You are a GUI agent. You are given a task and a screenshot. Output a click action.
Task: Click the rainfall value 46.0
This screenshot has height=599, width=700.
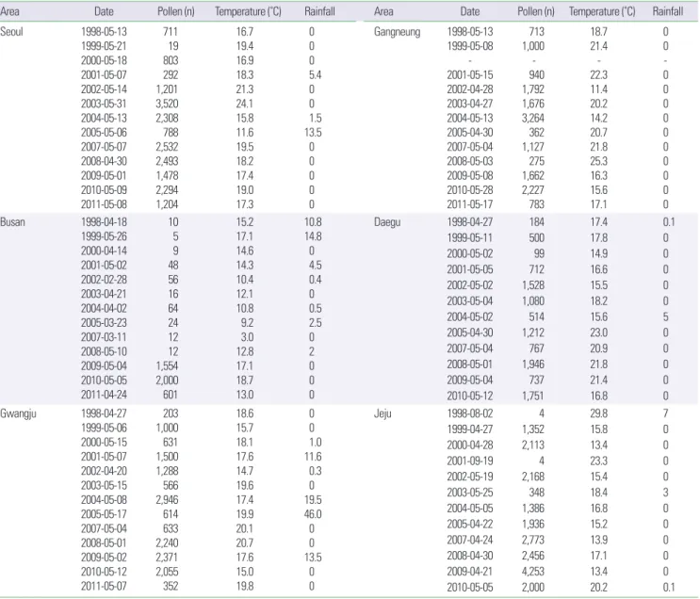tap(313, 514)
